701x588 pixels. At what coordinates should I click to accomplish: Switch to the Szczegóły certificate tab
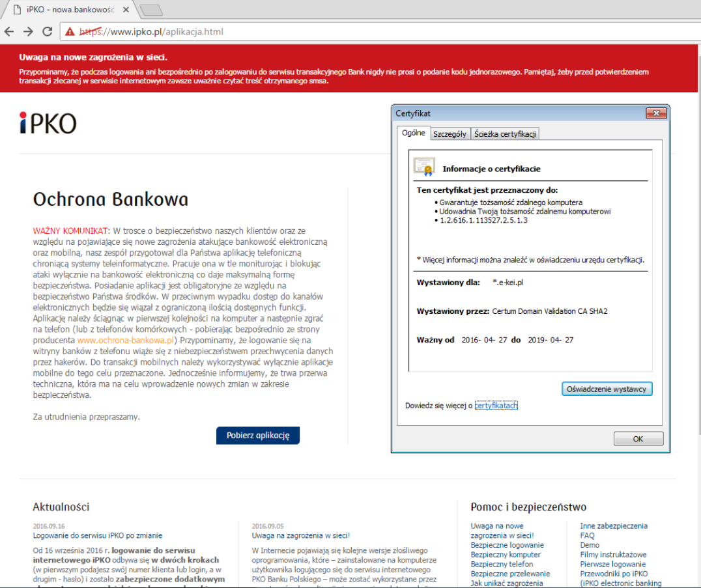(450, 134)
